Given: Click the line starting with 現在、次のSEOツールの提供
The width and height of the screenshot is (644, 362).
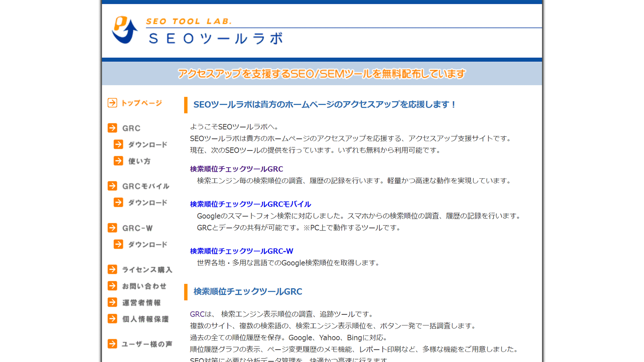Looking at the screenshot, I should 316,150.
